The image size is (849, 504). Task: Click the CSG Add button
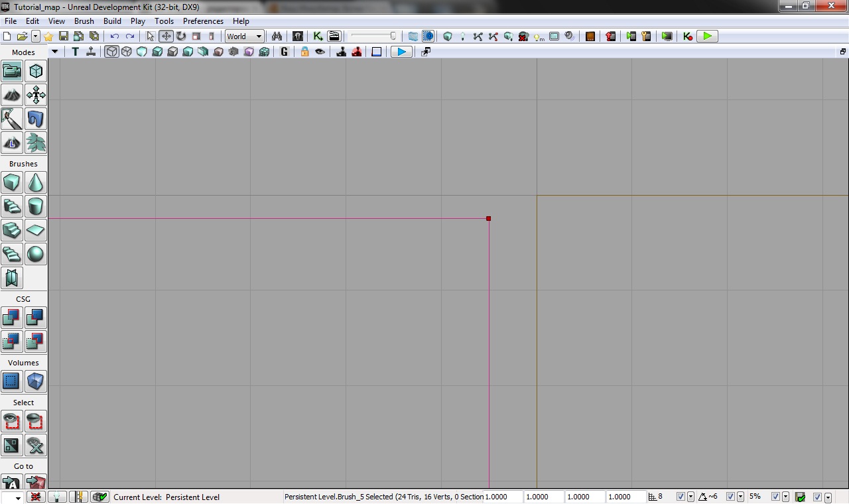(11, 318)
